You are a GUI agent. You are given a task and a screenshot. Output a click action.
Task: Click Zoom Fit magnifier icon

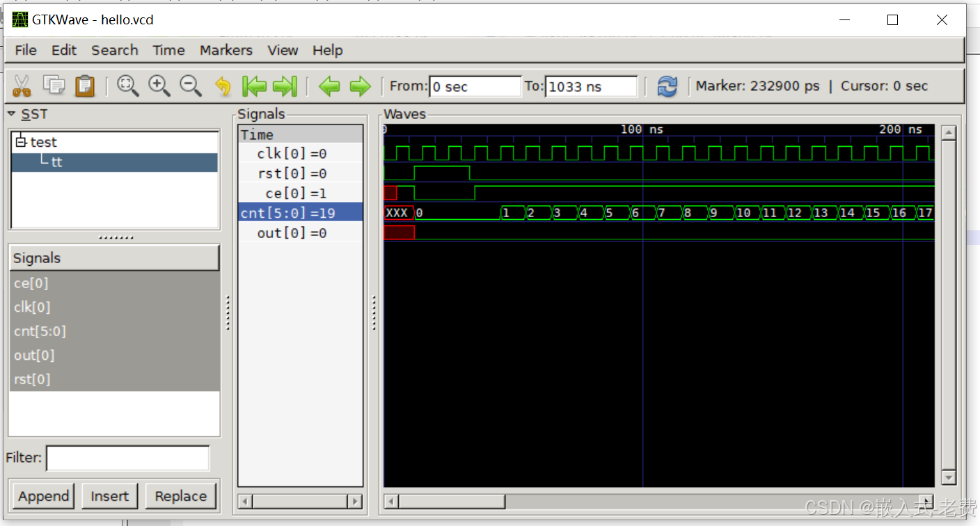click(x=128, y=86)
